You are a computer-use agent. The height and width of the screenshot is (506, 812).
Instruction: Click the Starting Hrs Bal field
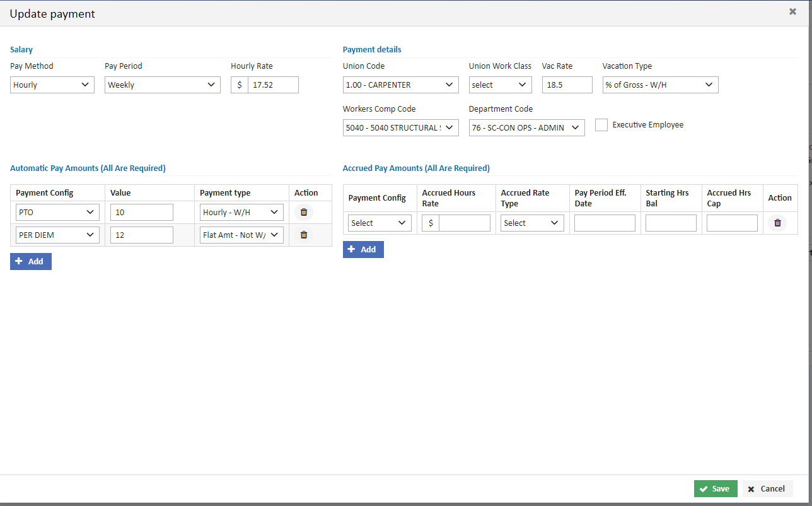pos(671,223)
